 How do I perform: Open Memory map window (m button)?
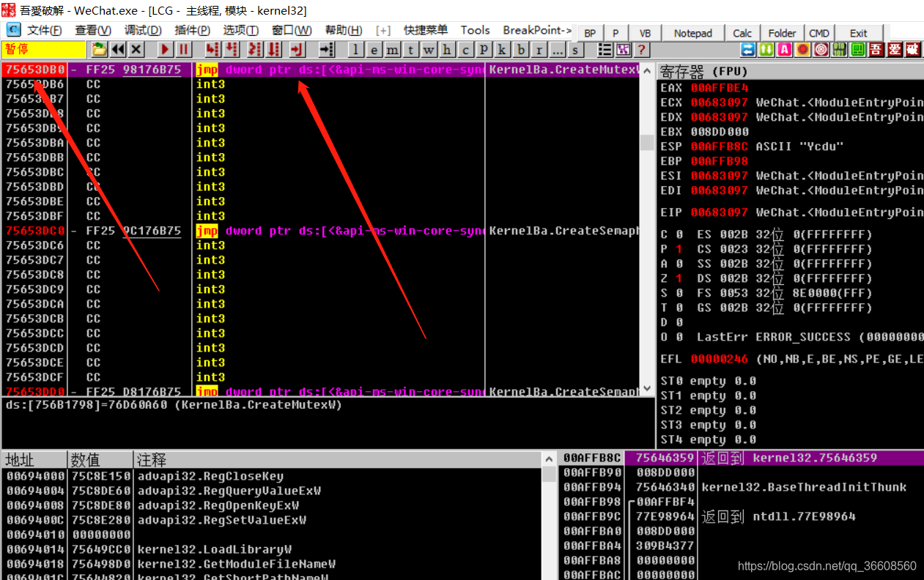click(393, 50)
